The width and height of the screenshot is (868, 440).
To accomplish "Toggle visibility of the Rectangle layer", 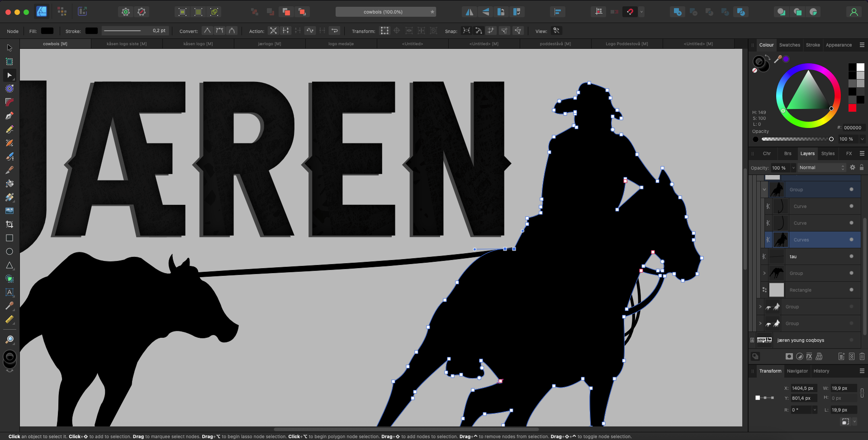I will coord(851,290).
